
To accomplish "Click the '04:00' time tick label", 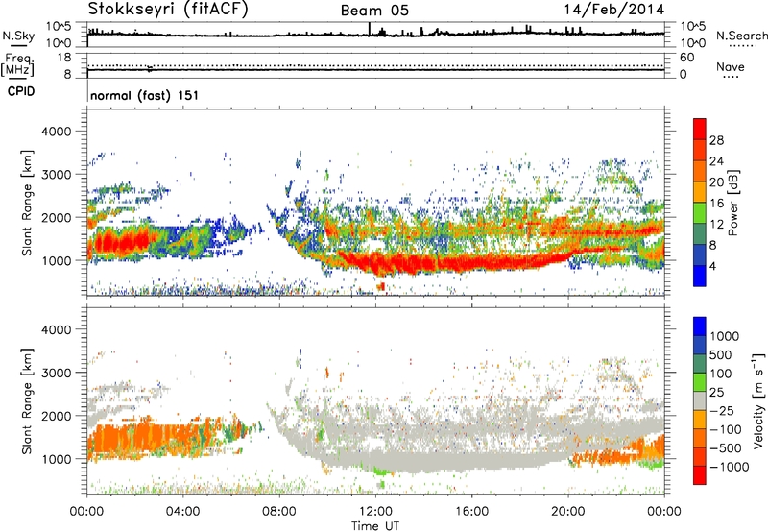I will 182,512.
